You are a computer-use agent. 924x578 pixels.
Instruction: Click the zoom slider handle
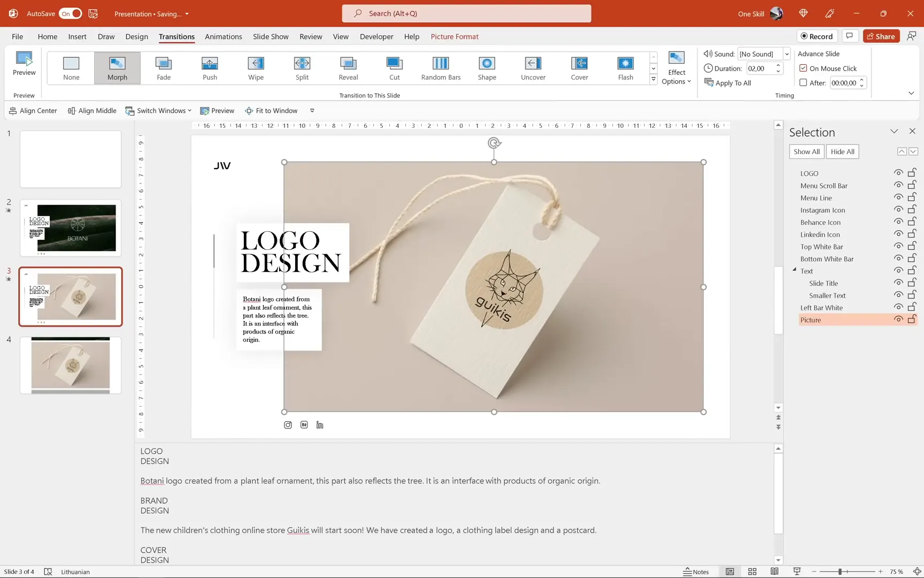[840, 572]
